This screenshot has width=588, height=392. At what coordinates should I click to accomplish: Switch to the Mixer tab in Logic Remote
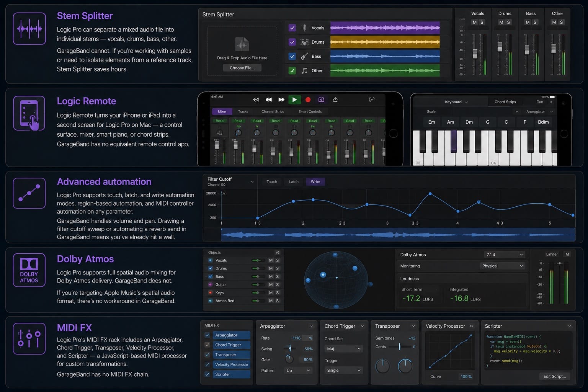coord(222,112)
